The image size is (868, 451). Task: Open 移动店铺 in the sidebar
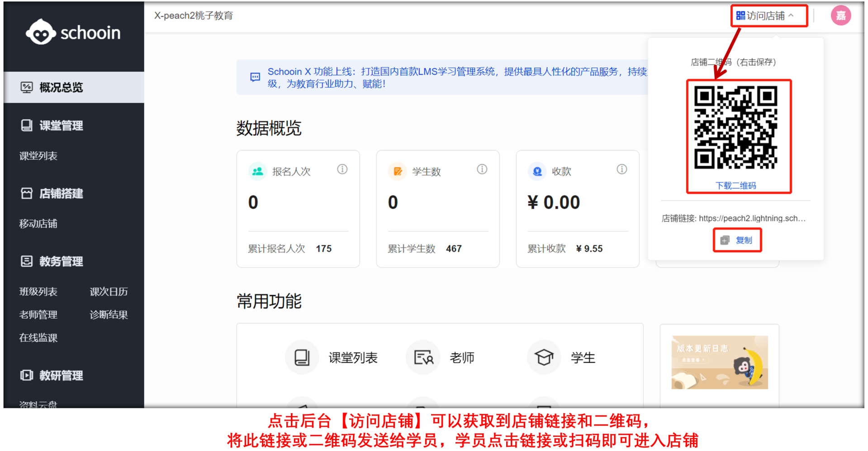pyautogui.click(x=38, y=224)
